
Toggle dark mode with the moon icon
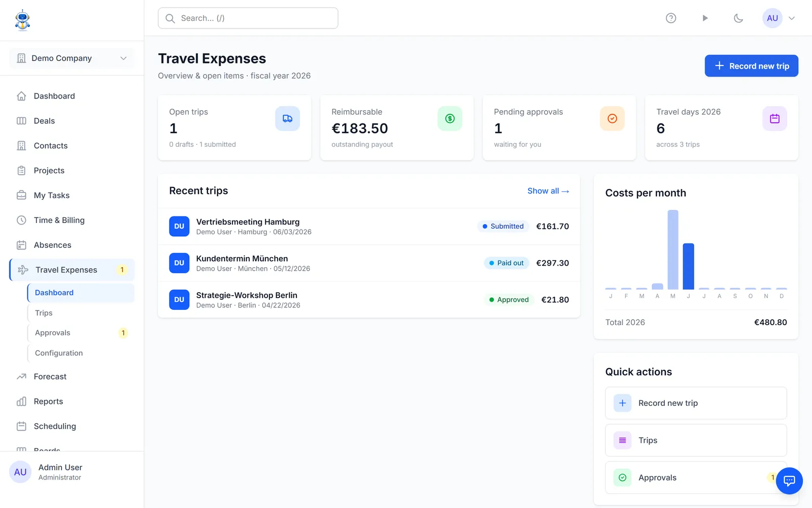738,18
